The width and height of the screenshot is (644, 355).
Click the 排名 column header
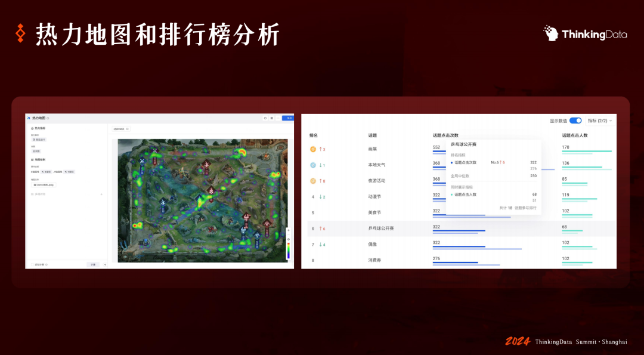coord(314,135)
